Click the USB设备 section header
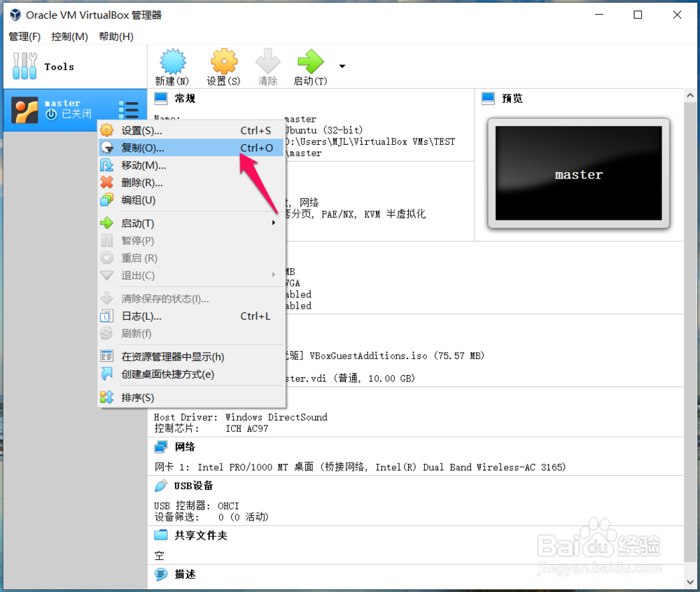Viewport: 700px width, 592px height. point(194,486)
